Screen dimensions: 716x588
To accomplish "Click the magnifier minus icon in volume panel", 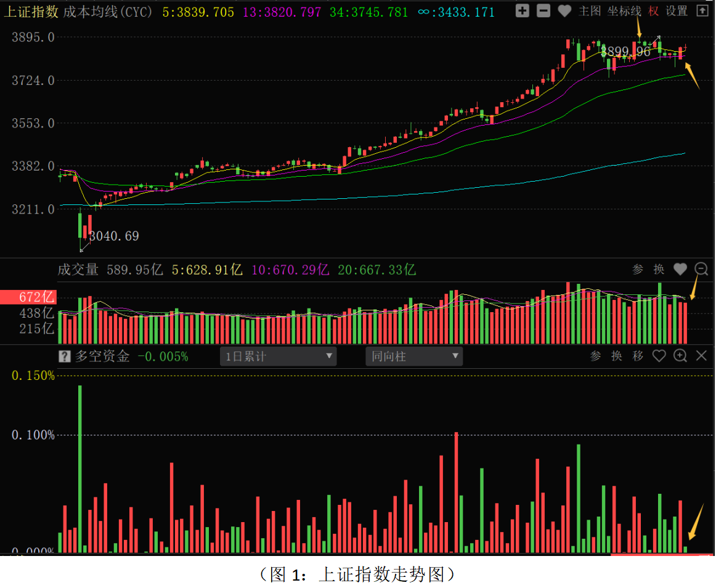I will [701, 269].
